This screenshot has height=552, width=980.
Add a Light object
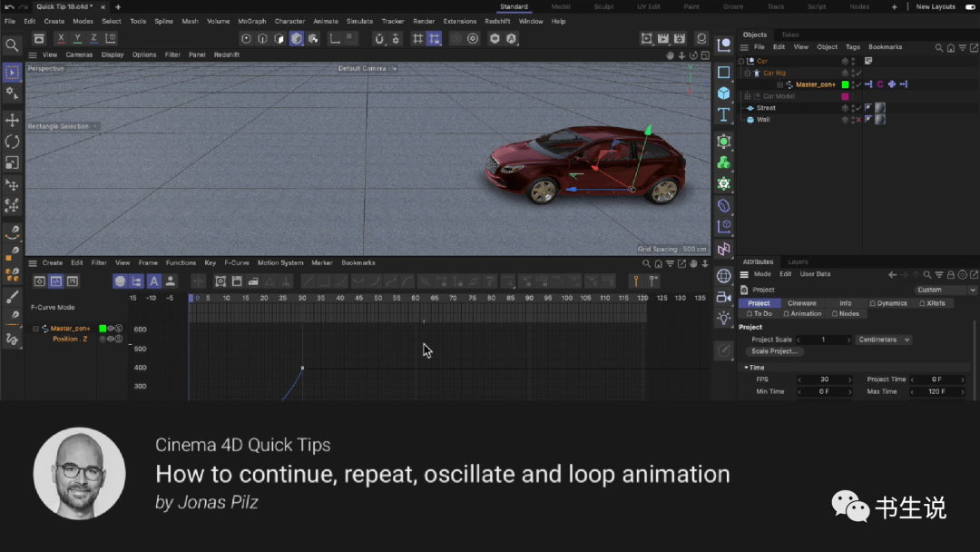click(x=724, y=318)
